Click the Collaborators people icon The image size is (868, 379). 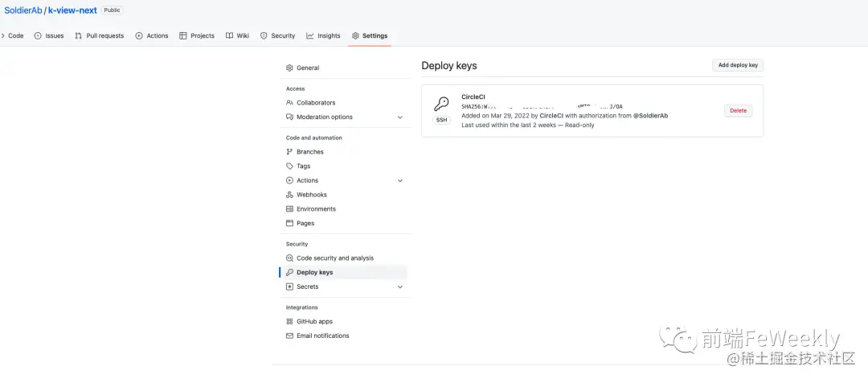click(289, 102)
